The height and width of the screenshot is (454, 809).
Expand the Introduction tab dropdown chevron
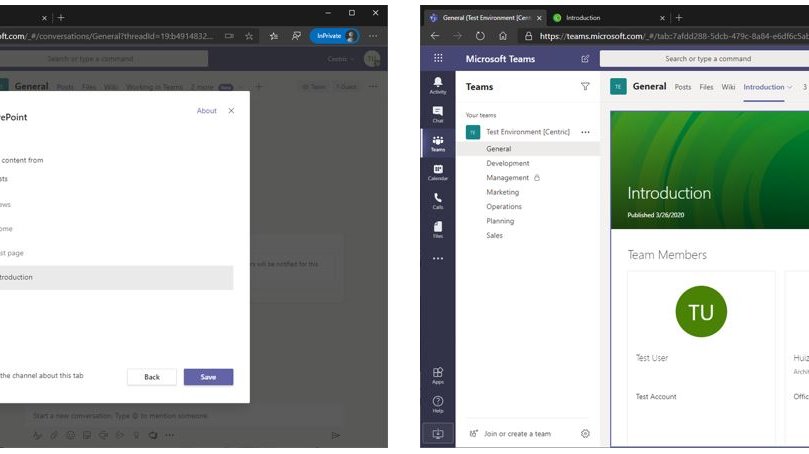pyautogui.click(x=789, y=87)
